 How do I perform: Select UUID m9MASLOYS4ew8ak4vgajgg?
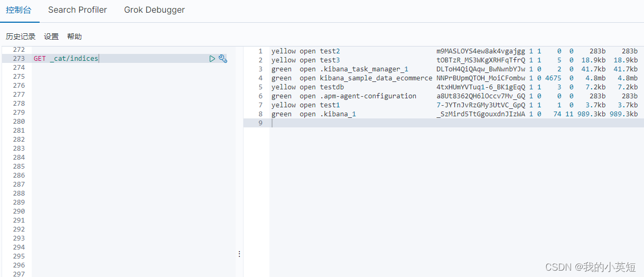pyautogui.click(x=481, y=51)
